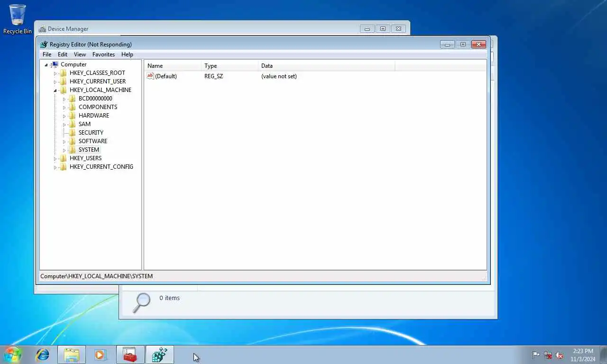Click the Action Center flag tray icon

[x=536, y=355]
